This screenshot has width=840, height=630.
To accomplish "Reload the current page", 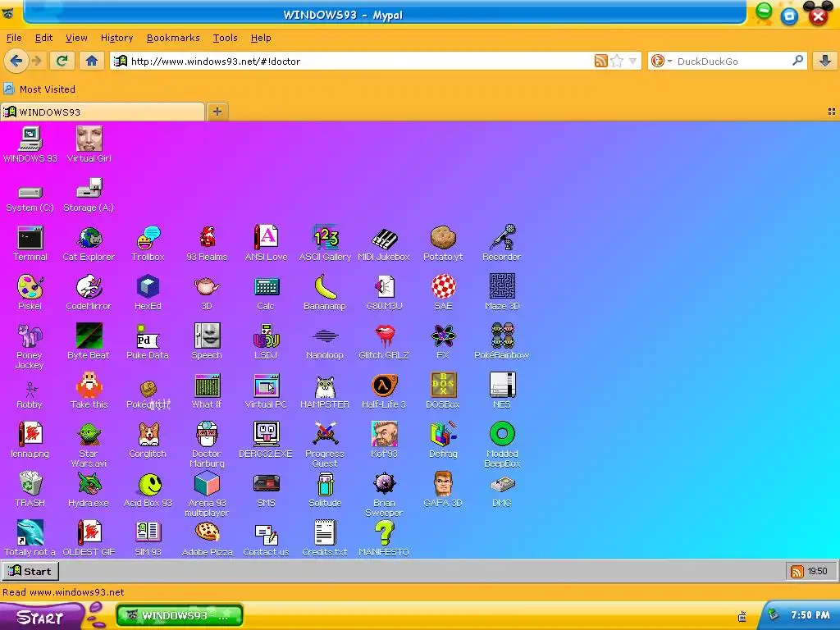I will point(62,61).
